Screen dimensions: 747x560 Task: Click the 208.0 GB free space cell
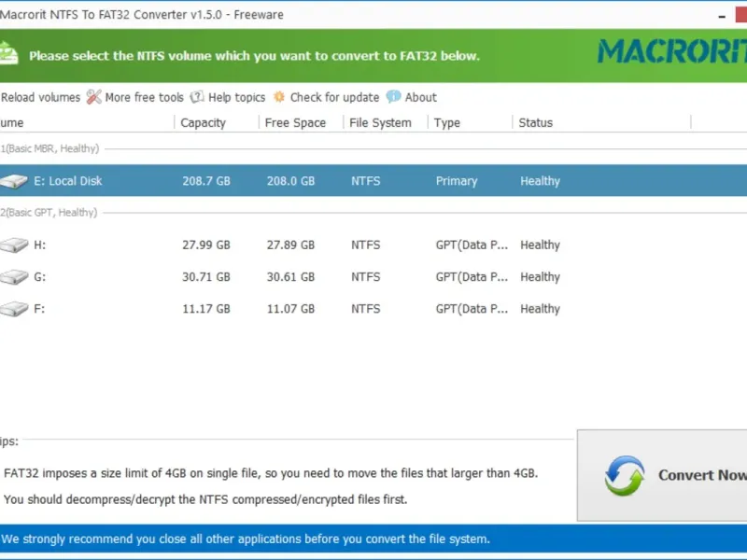coord(290,181)
